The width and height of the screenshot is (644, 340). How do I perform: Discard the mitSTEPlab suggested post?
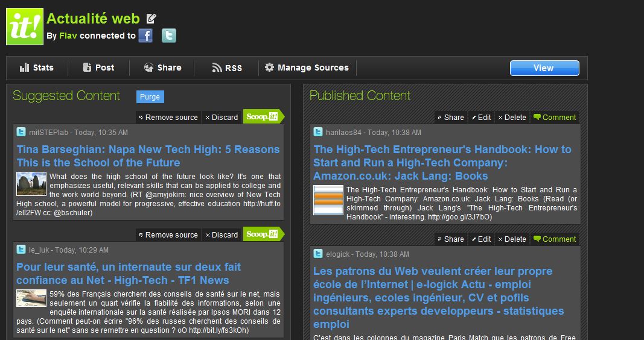pos(222,118)
